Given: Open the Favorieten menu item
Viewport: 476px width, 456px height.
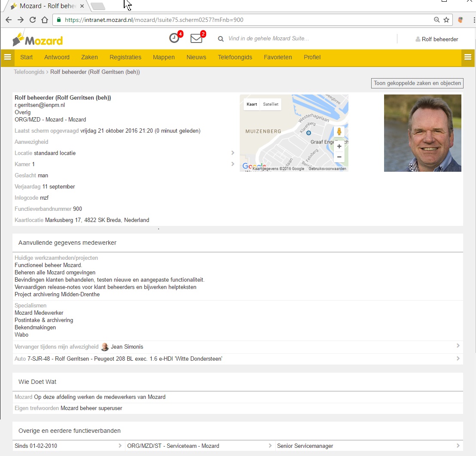Looking at the screenshot, I should pyautogui.click(x=278, y=57).
